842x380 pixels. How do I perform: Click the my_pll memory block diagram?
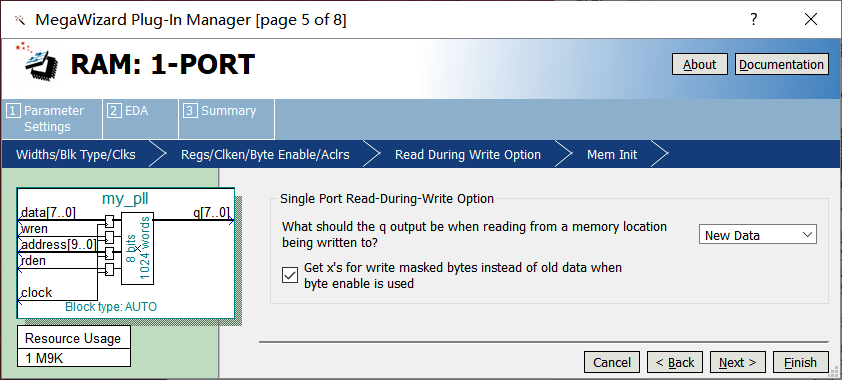click(126, 253)
